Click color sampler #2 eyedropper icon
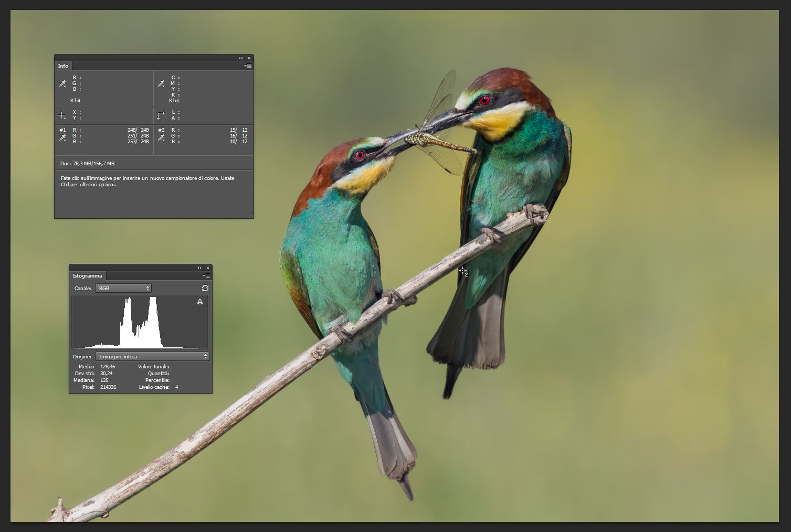 click(x=161, y=138)
